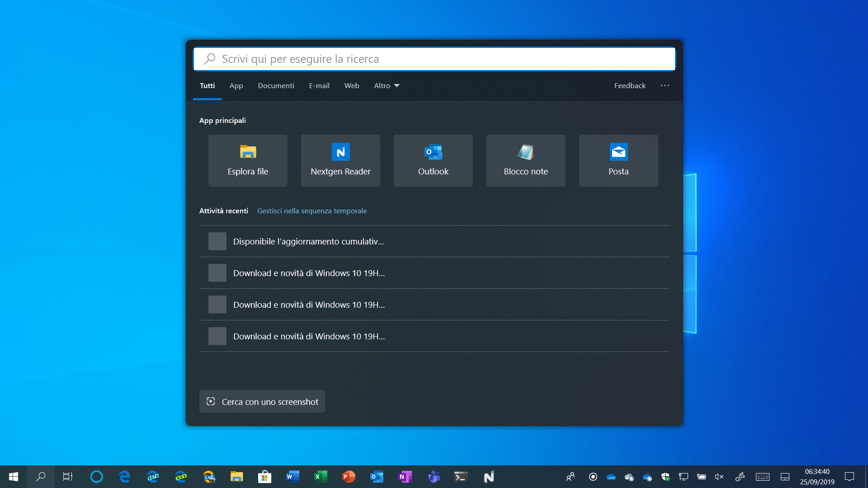Launch Edge Canary from the taskbar
The width and height of the screenshot is (868, 488).
(209, 477)
